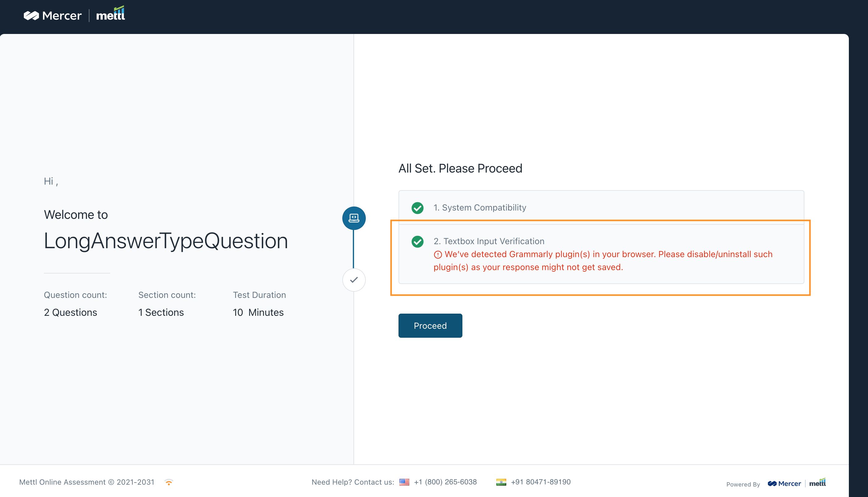Click the mettl logo in header
This screenshot has height=497, width=868.
pyautogui.click(x=111, y=14)
